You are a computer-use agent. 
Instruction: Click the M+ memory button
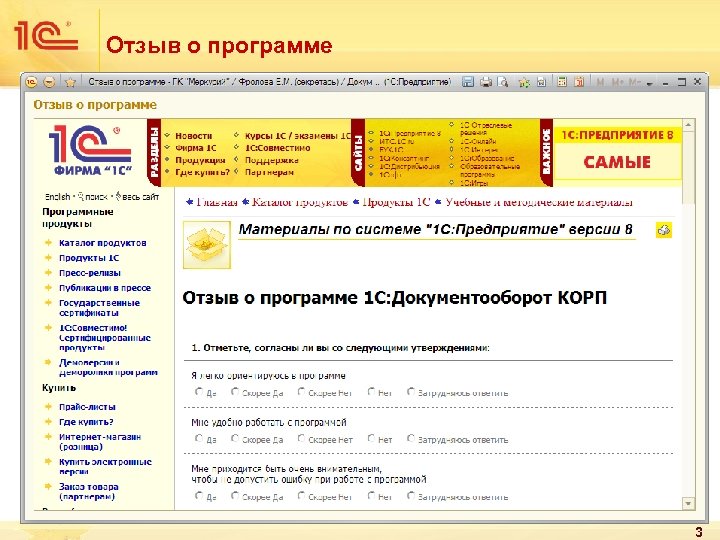[618, 82]
